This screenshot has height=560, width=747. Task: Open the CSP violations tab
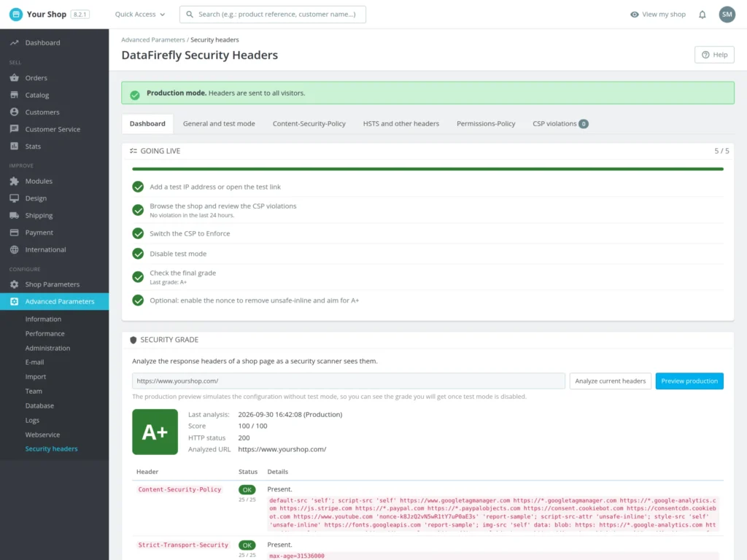pos(560,124)
